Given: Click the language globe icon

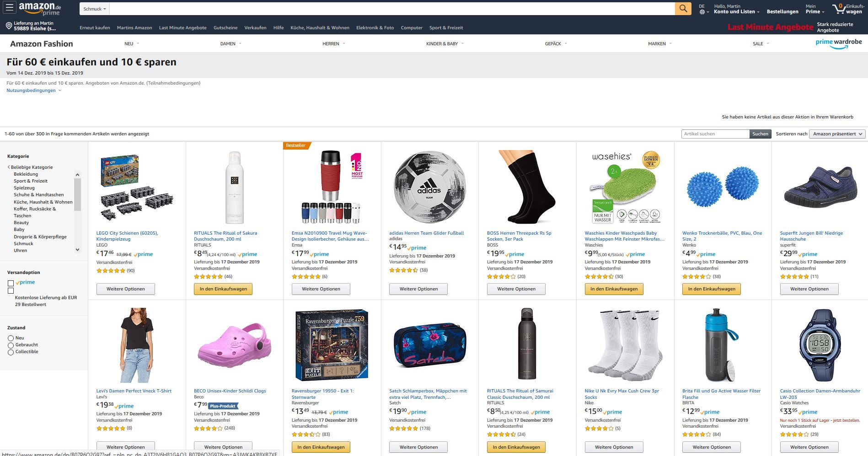Looking at the screenshot, I should pos(702,12).
